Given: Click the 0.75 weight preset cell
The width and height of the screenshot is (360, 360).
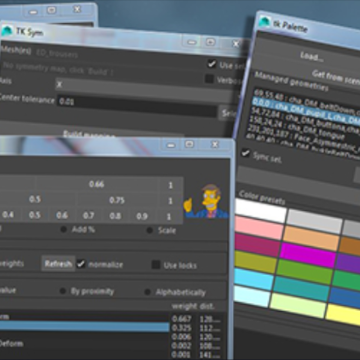Looking at the screenshot, I should (117, 200).
